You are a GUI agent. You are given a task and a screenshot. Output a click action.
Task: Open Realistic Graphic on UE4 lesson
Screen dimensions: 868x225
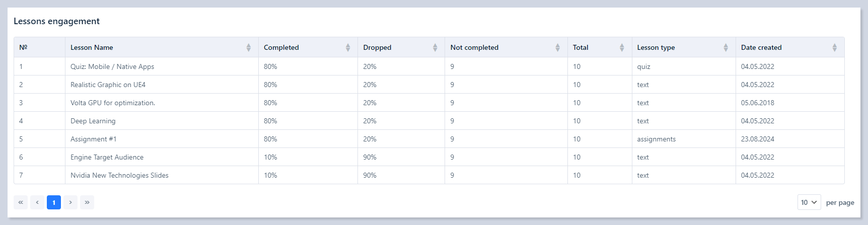(x=108, y=85)
